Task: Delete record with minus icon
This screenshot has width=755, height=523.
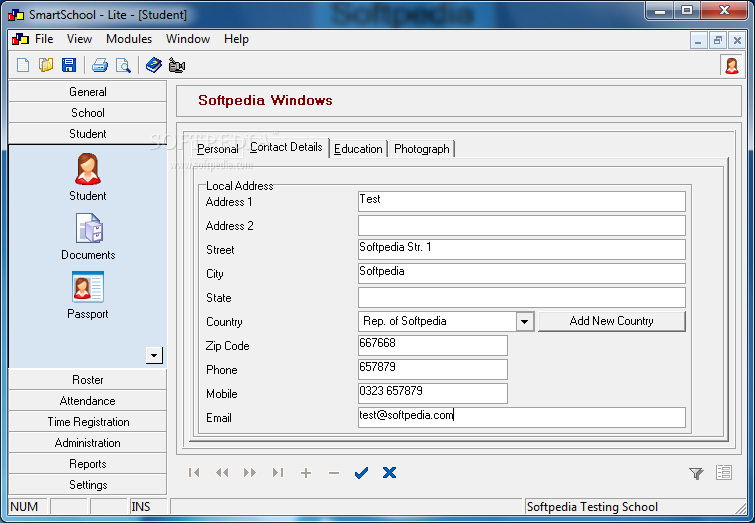Action: (x=334, y=473)
